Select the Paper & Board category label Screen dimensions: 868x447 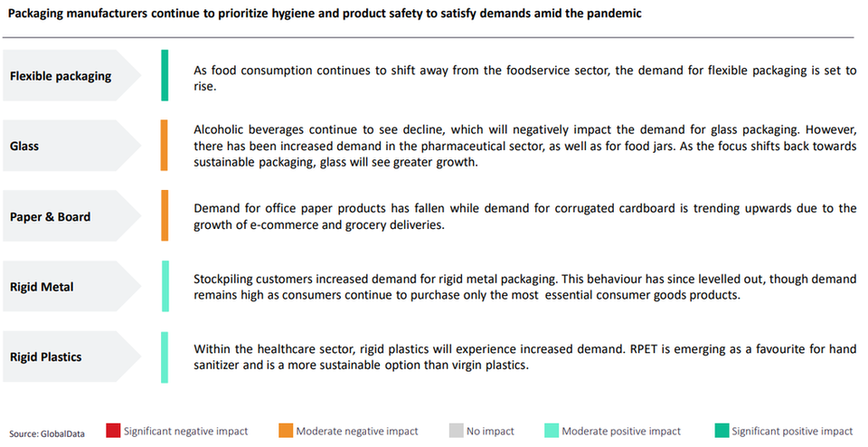(50, 216)
